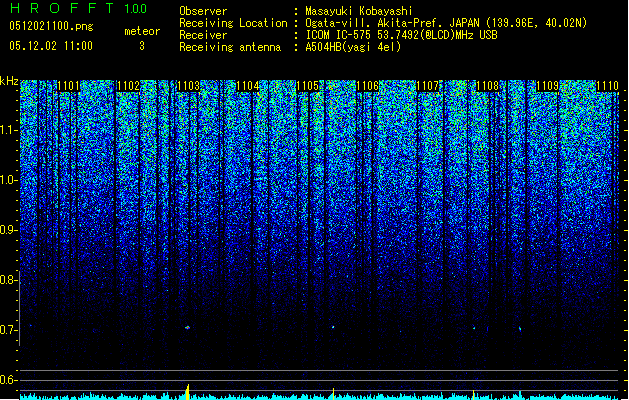This screenshot has height=400, width=629.
Task: Select the filename 0512021100.png
Action: pos(51,26)
